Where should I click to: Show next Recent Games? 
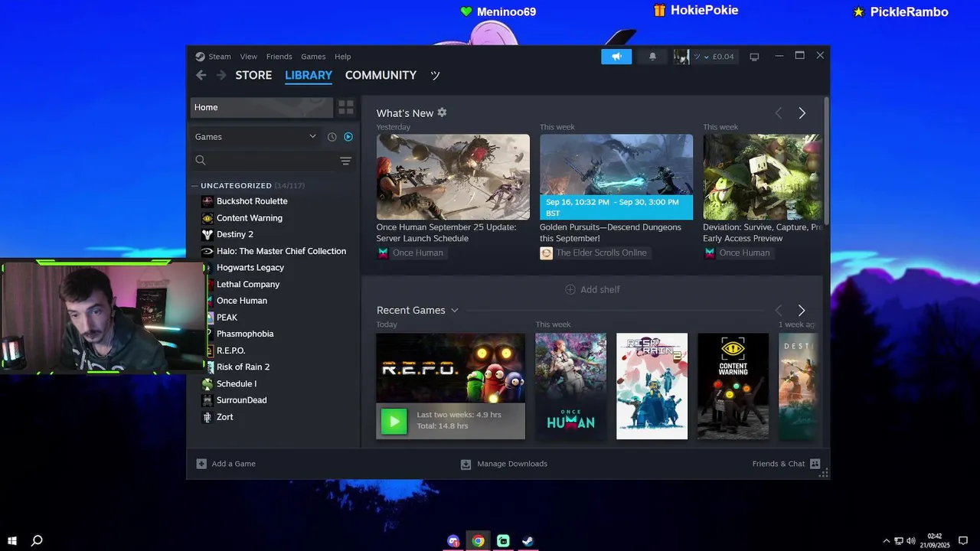[802, 311]
